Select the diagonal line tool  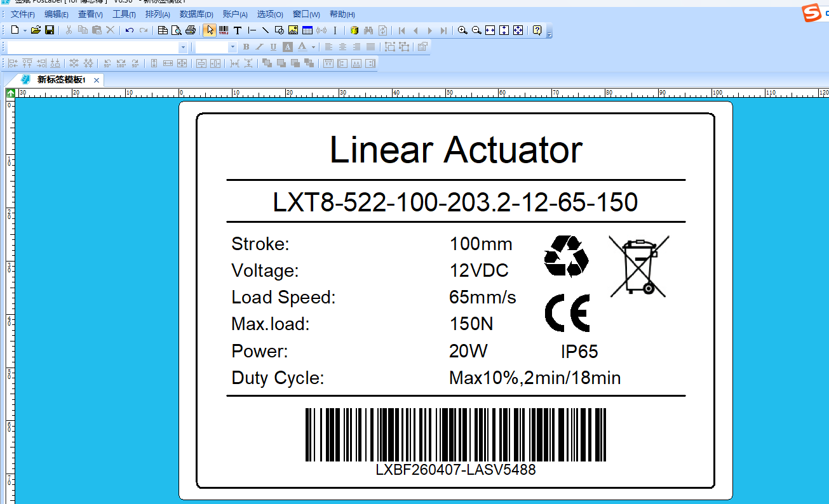click(x=266, y=30)
